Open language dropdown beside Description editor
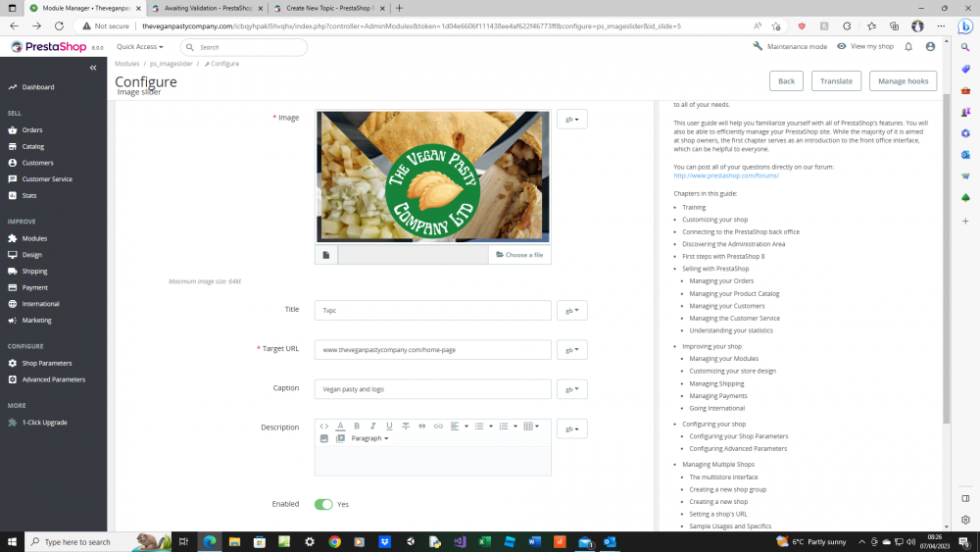Screen dimensions: 980x552 572,428
